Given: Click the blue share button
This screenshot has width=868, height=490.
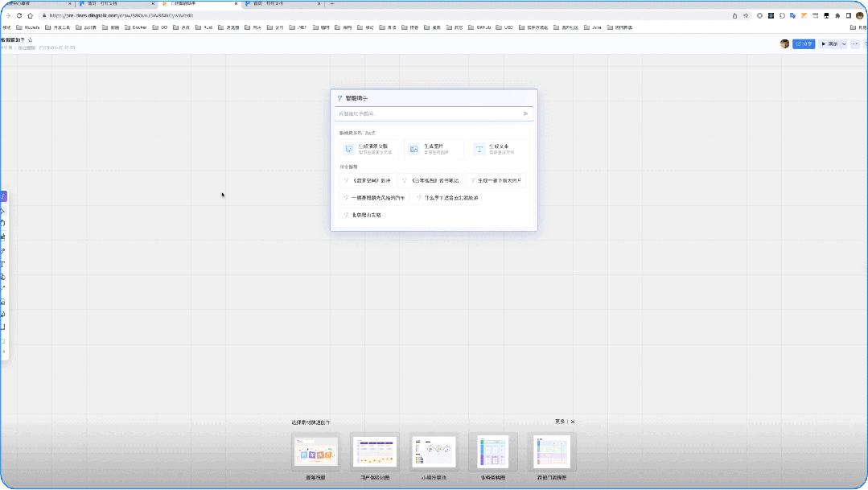Looking at the screenshot, I should coord(803,43).
